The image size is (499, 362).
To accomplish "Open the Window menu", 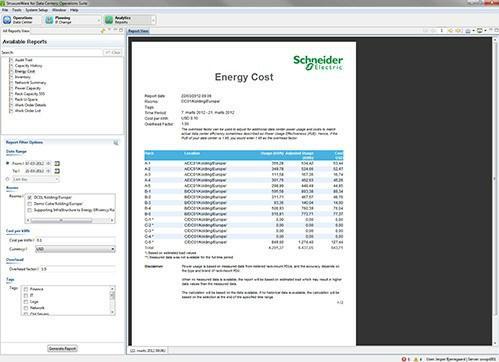I will (59, 10).
